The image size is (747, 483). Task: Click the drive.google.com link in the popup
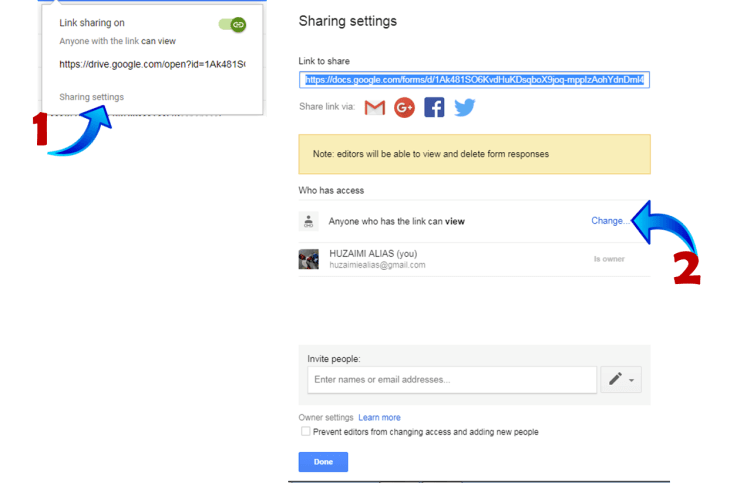click(x=151, y=65)
